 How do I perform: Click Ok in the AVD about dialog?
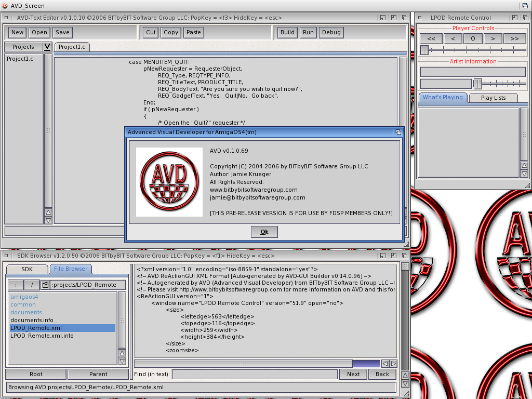point(264,232)
